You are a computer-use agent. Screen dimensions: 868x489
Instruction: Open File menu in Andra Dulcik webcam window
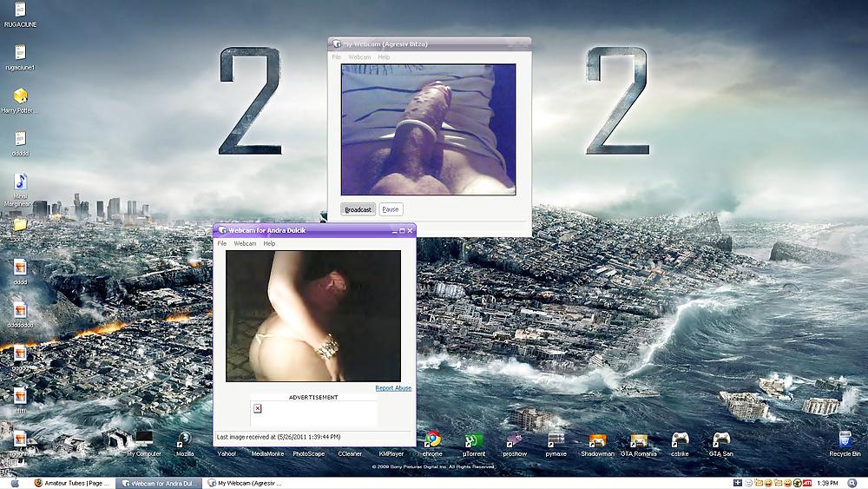coord(222,244)
